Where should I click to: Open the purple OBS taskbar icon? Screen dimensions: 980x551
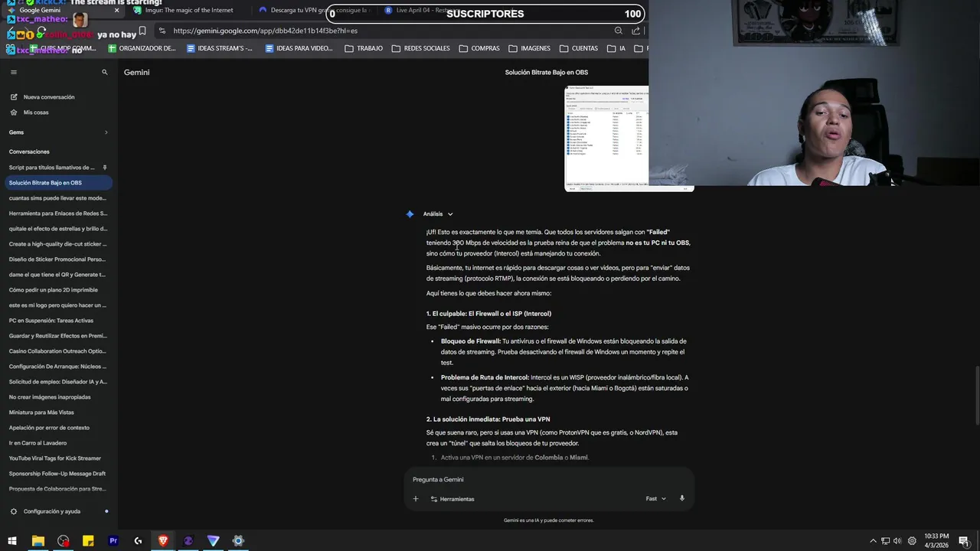(188, 541)
